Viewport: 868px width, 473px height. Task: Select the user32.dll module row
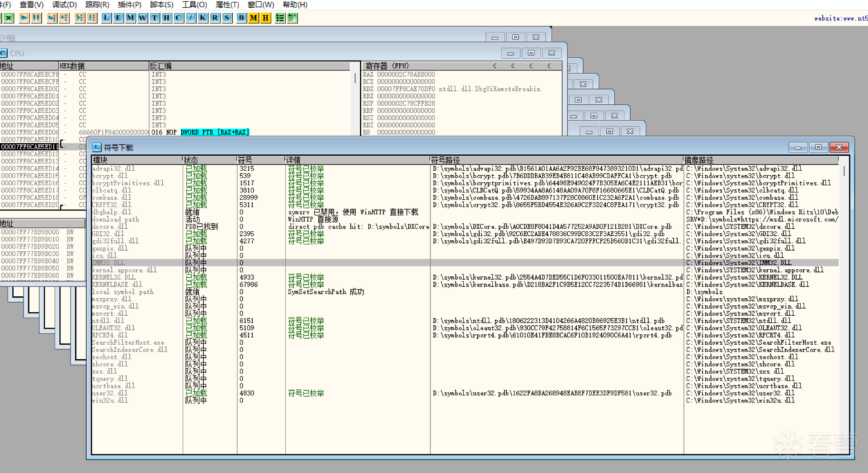click(465, 393)
